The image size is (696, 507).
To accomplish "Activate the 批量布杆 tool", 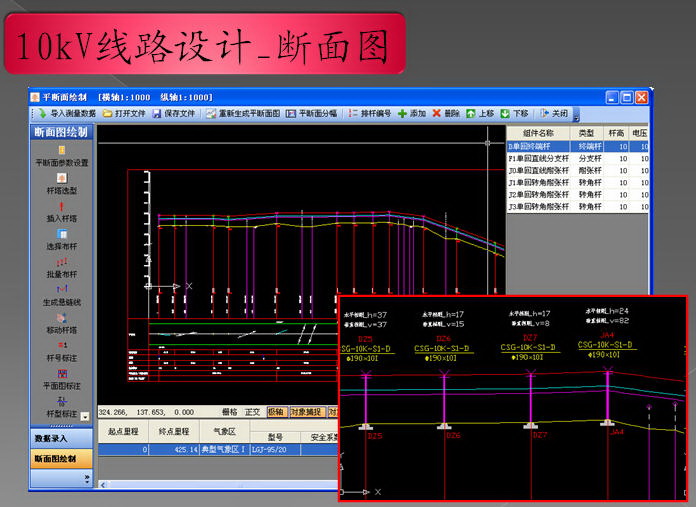I will coord(62,267).
